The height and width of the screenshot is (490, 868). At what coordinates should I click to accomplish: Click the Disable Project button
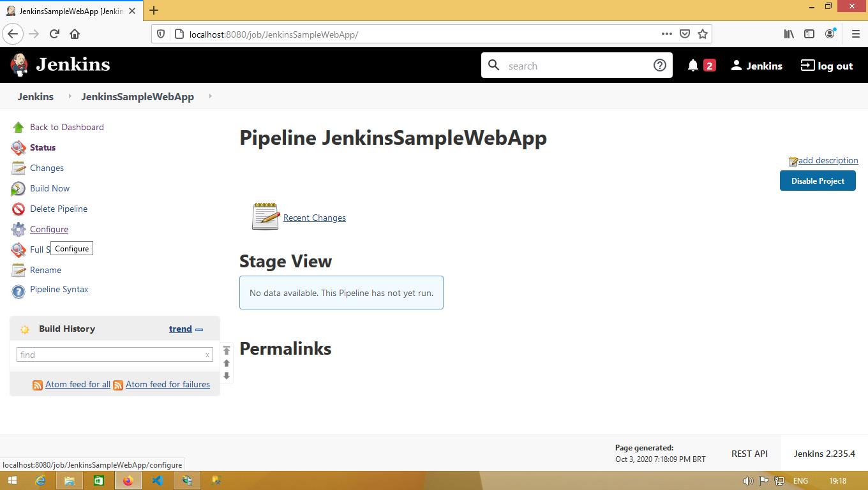[818, 181]
